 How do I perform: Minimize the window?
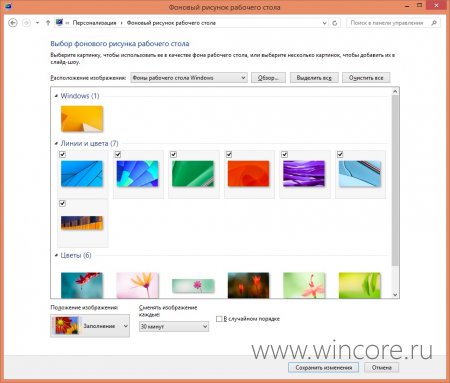[x=407, y=6]
